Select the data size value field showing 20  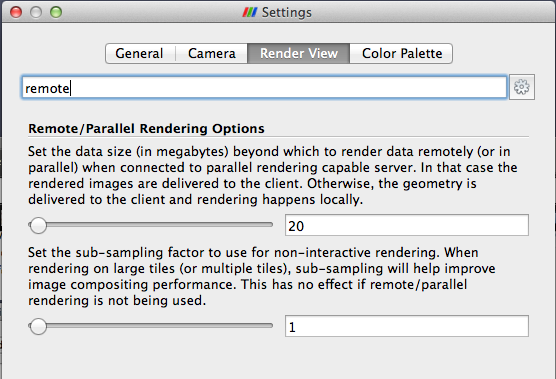[407, 225]
